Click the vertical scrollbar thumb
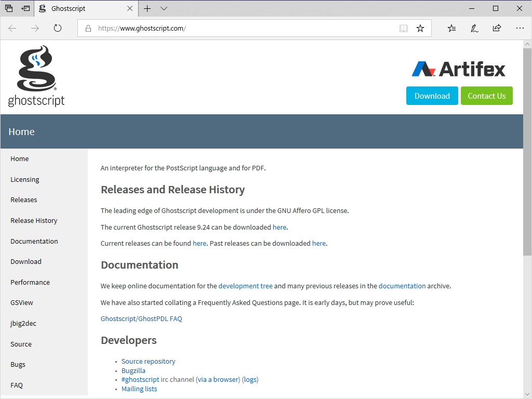Viewport: 532px width, 399px height. coord(527,152)
